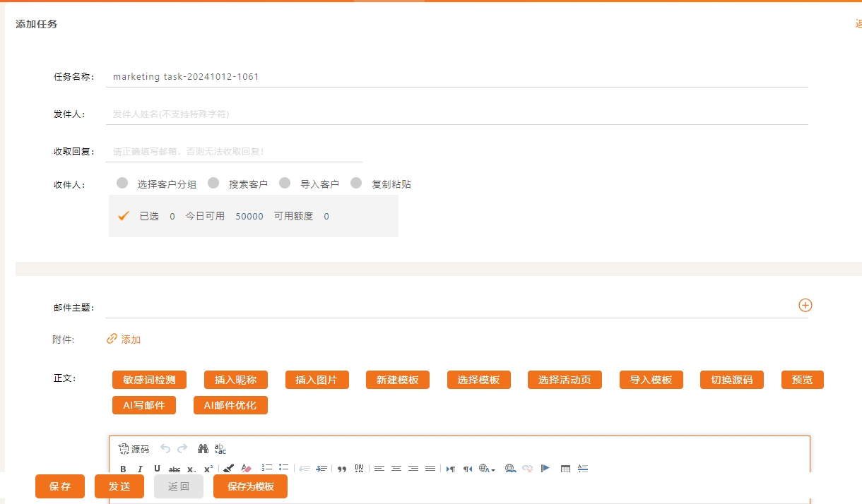The height and width of the screenshot is (504, 862).
Task: Center align text
Action: [x=396, y=468]
